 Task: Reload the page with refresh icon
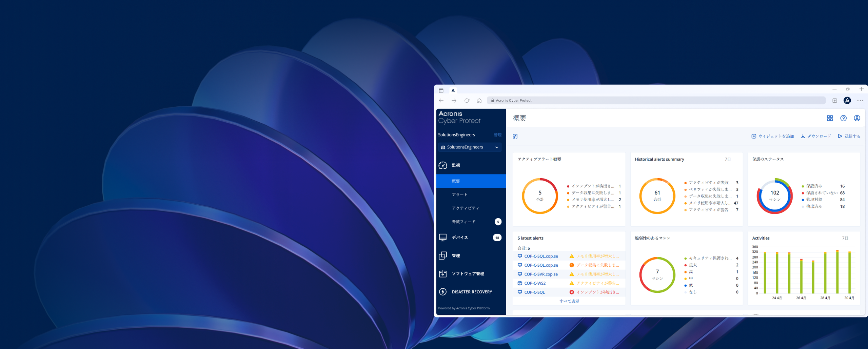[x=467, y=101]
